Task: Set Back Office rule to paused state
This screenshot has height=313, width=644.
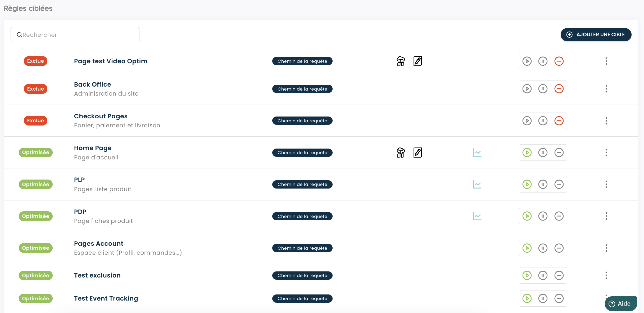Action: (543, 89)
